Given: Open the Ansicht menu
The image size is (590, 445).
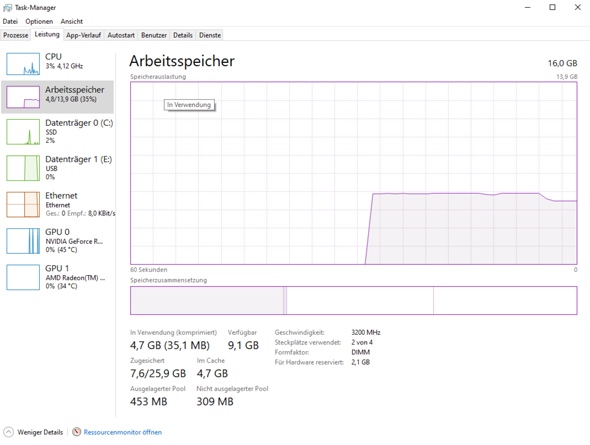Looking at the screenshot, I should pyautogui.click(x=71, y=21).
